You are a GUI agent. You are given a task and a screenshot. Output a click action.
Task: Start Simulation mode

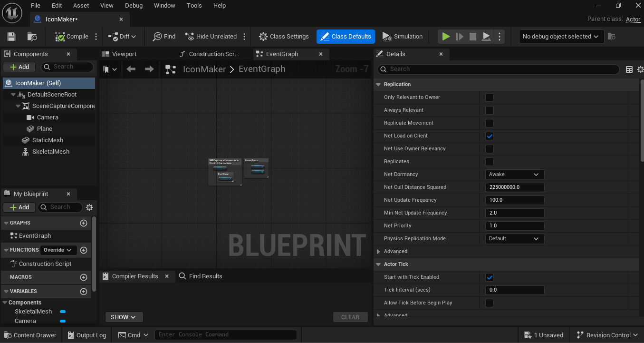point(402,37)
